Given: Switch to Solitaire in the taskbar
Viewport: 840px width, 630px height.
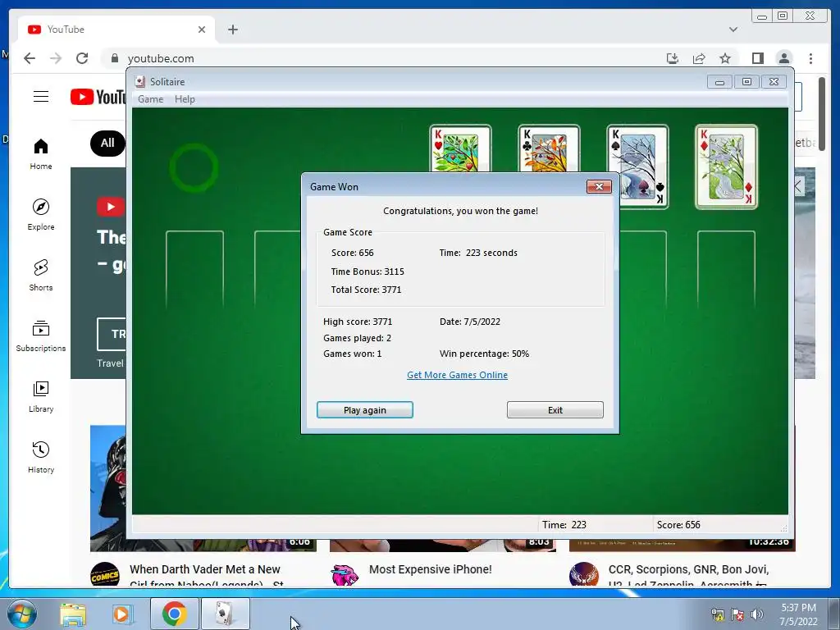Looking at the screenshot, I should (x=226, y=614).
